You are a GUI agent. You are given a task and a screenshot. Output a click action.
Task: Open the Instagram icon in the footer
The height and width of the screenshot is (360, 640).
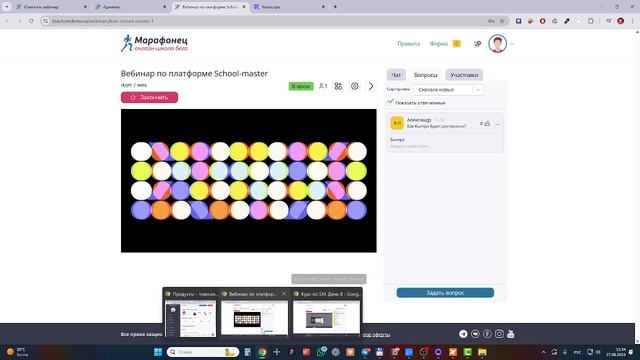pos(499,334)
